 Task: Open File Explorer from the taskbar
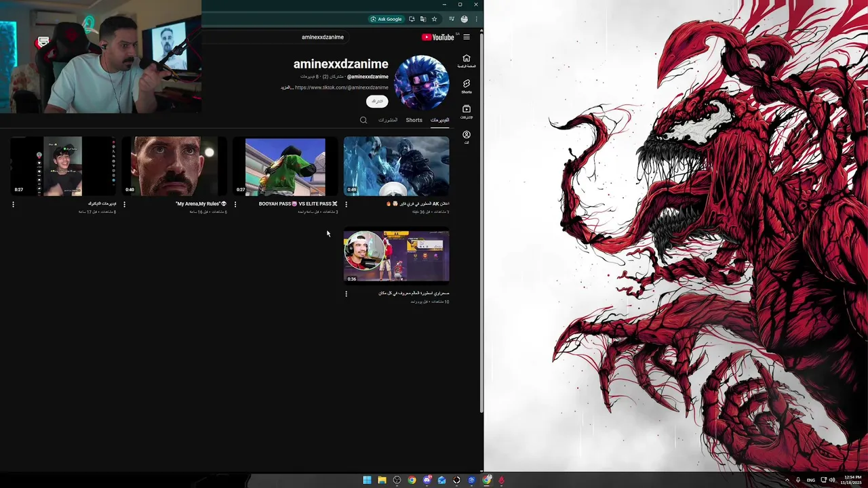[382, 480]
